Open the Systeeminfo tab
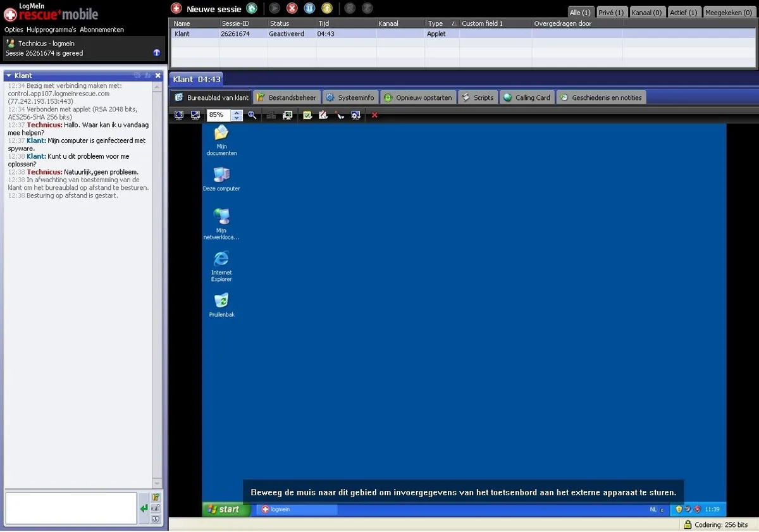 351,97
